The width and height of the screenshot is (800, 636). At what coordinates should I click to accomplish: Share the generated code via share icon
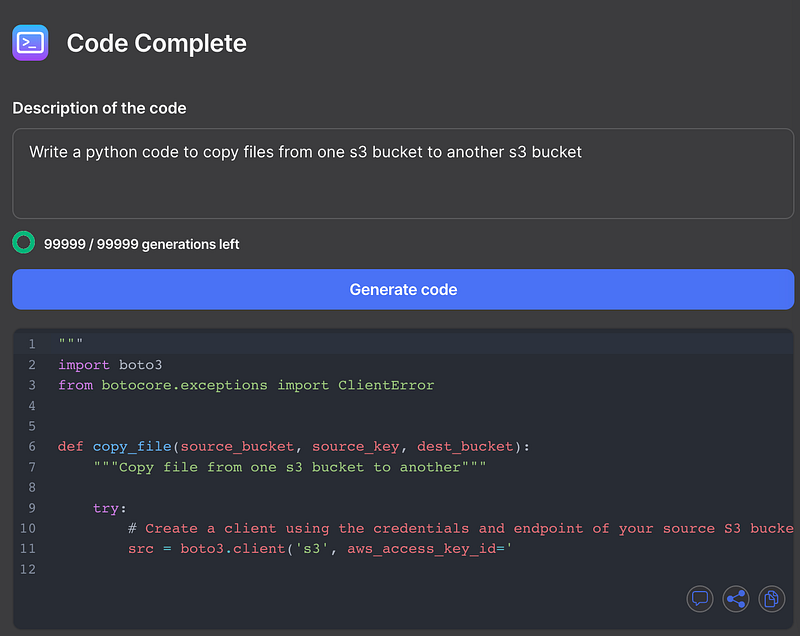point(736,599)
